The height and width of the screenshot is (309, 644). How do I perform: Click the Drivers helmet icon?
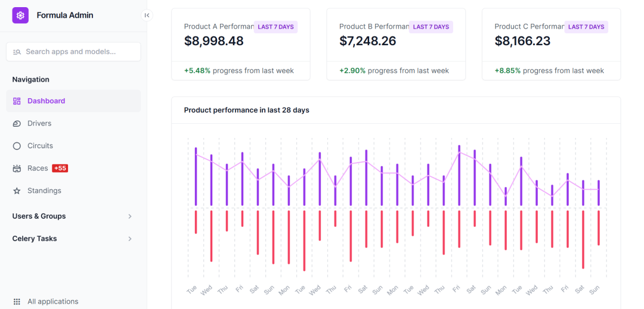point(17,123)
